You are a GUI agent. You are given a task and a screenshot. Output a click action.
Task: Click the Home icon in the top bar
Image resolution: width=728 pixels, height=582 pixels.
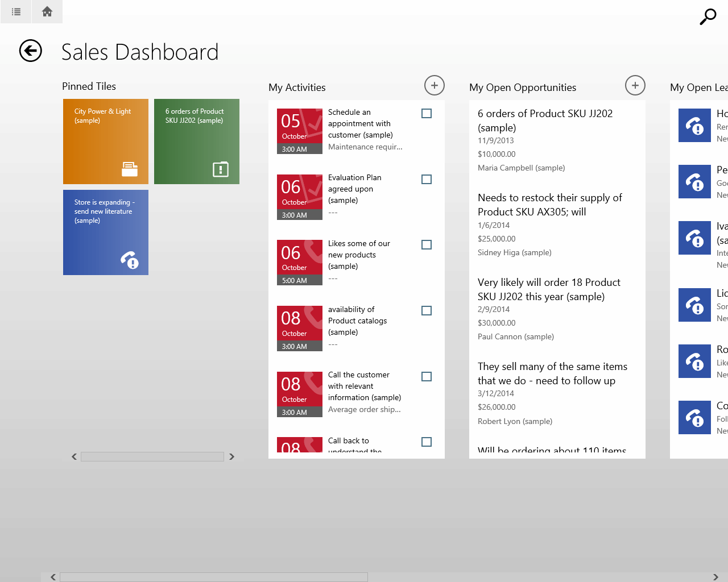pyautogui.click(x=47, y=11)
